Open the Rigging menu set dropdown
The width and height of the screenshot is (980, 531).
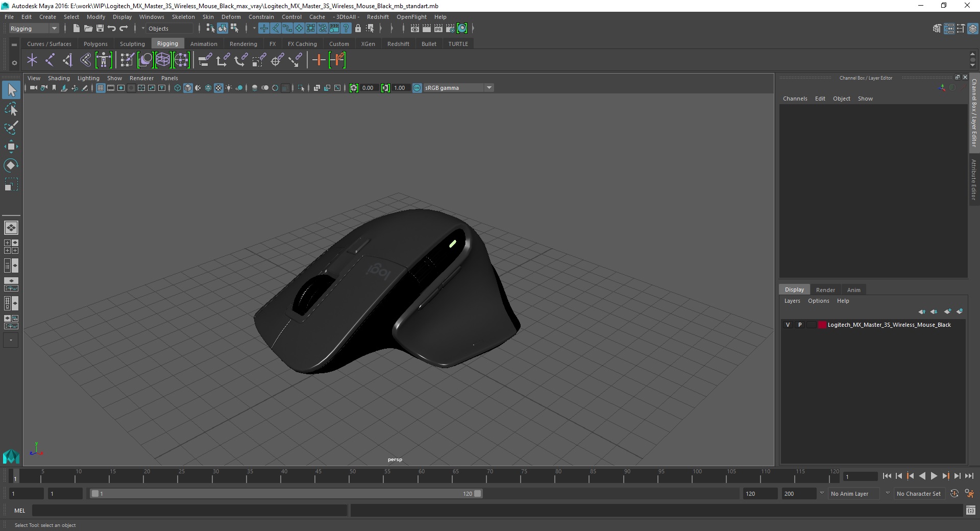pyautogui.click(x=34, y=29)
